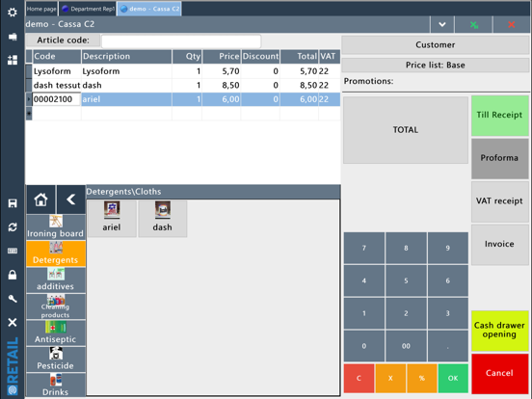Click price 8,50 in dash row

pos(222,85)
